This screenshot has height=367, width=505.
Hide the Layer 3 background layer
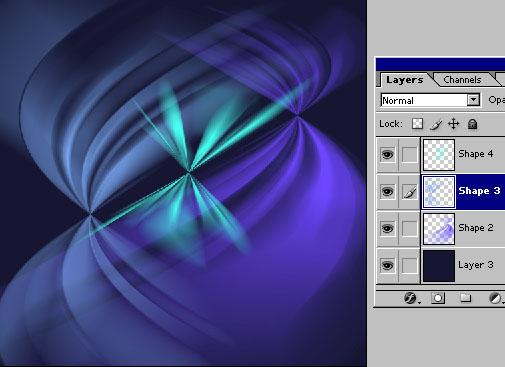(387, 266)
